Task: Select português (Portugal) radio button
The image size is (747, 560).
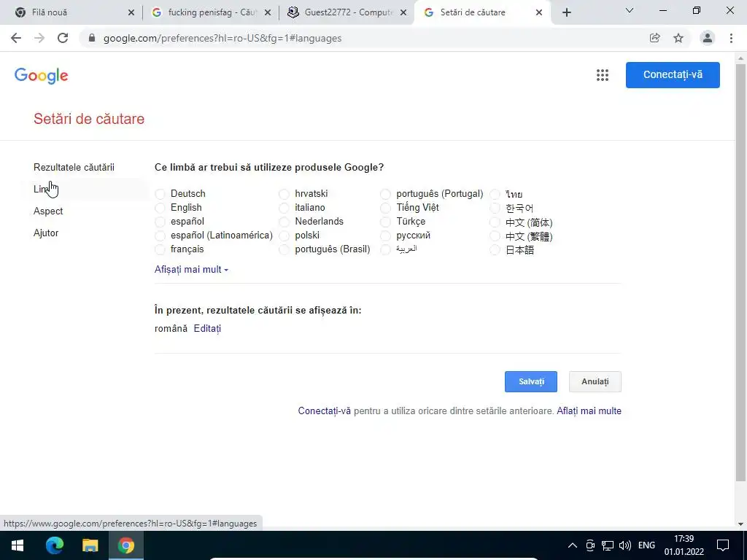Action: click(x=385, y=194)
